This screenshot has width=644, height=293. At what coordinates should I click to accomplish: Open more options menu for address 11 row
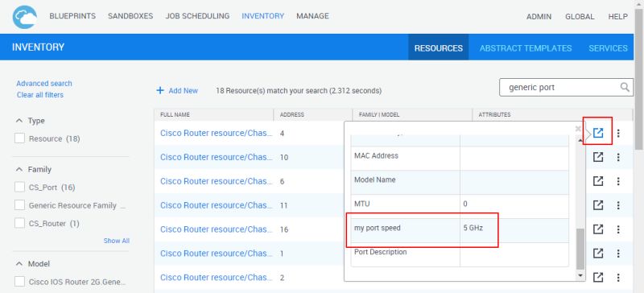point(618,205)
